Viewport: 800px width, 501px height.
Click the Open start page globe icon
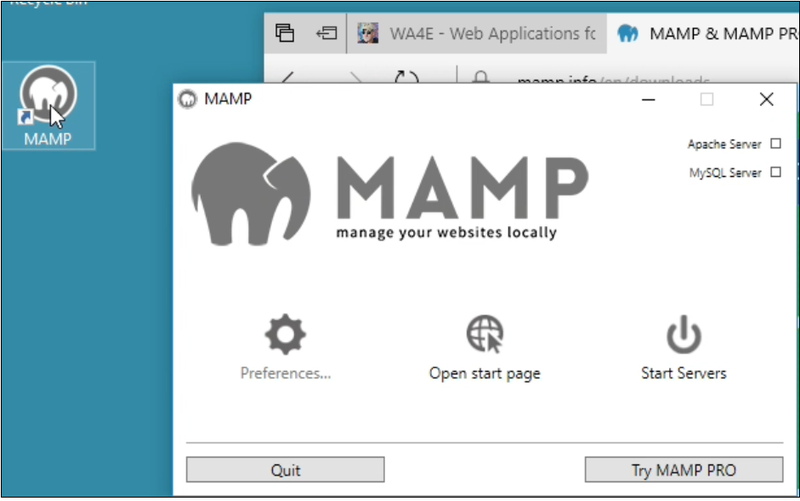click(x=485, y=334)
